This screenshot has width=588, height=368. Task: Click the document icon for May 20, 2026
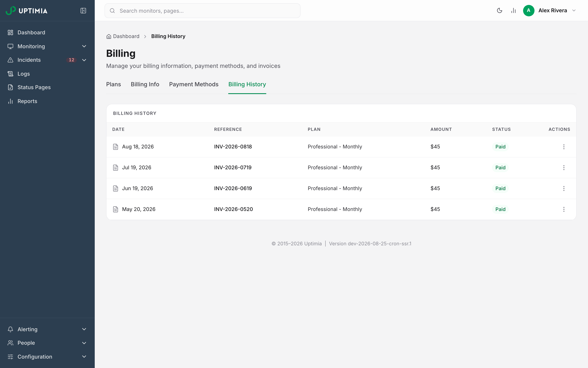[x=116, y=209]
